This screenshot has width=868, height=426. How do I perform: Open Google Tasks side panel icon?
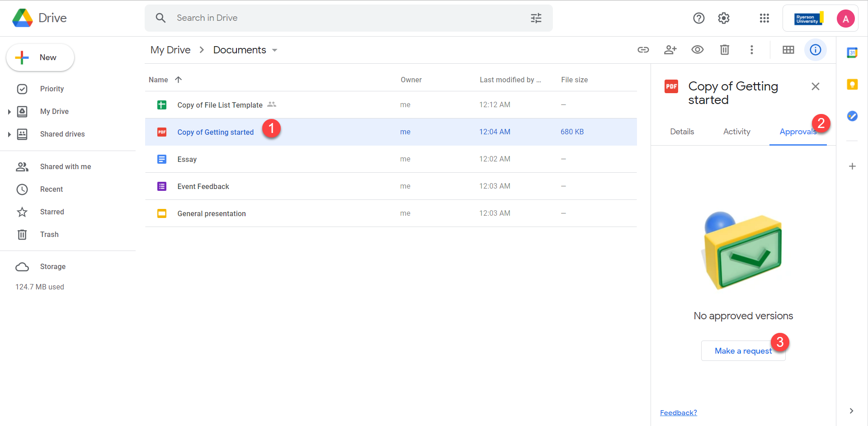click(x=852, y=116)
